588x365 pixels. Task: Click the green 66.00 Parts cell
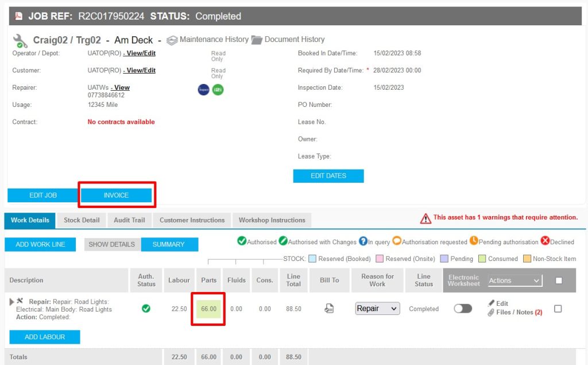point(208,309)
